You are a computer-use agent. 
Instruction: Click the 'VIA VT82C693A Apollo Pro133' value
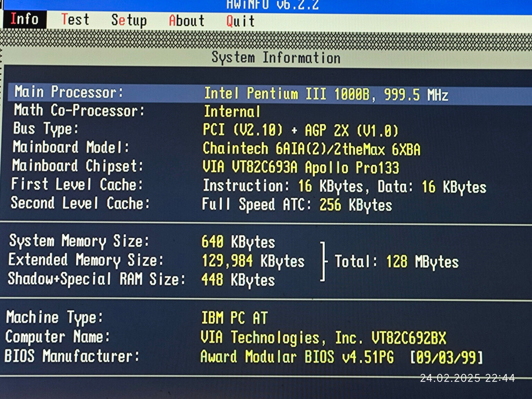pyautogui.click(x=301, y=167)
